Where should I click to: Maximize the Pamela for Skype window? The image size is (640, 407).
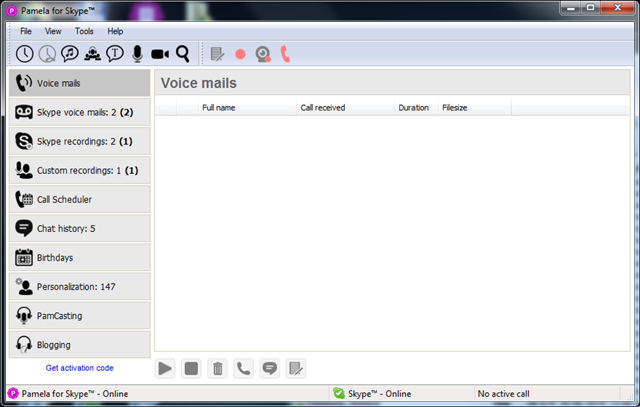click(x=591, y=8)
